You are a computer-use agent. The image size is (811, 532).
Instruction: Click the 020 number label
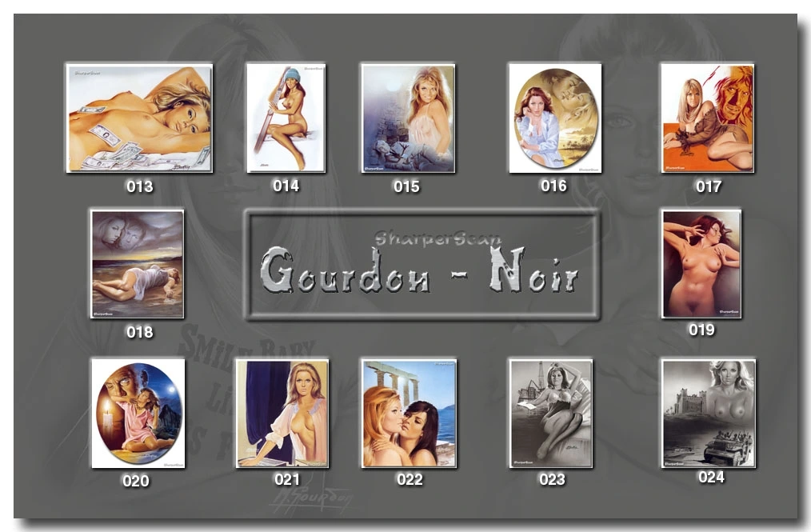click(135, 481)
